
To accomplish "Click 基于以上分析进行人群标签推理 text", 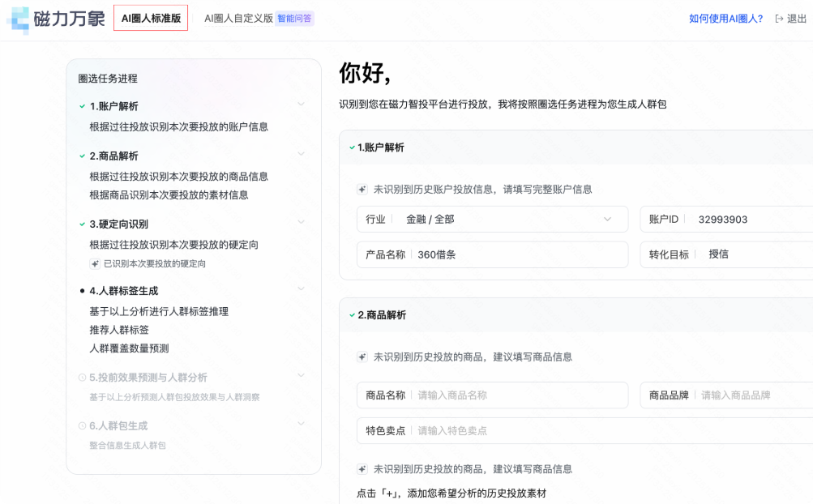I will (x=159, y=312).
